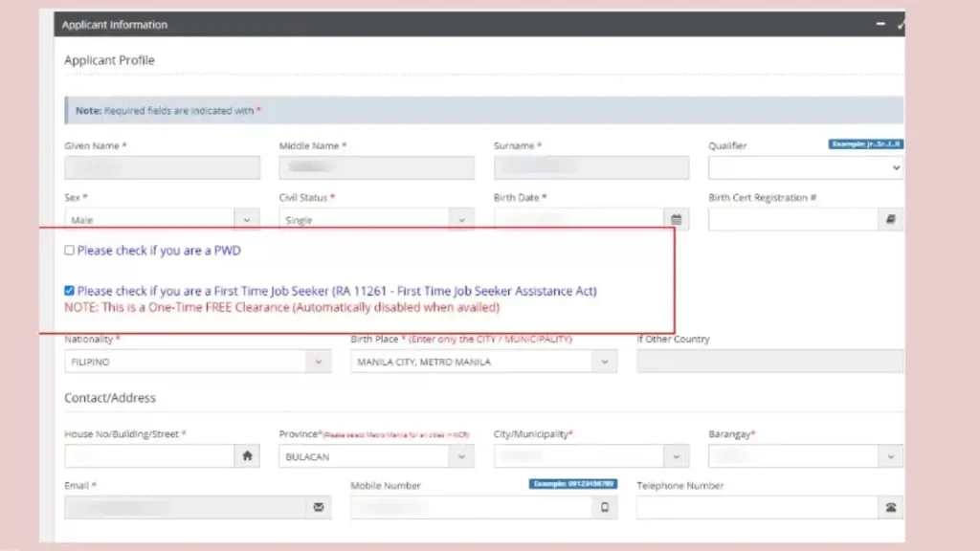The image size is (980, 551).
Task: Uncheck the First Time Job Seeker checkbox
Action: [x=69, y=291]
